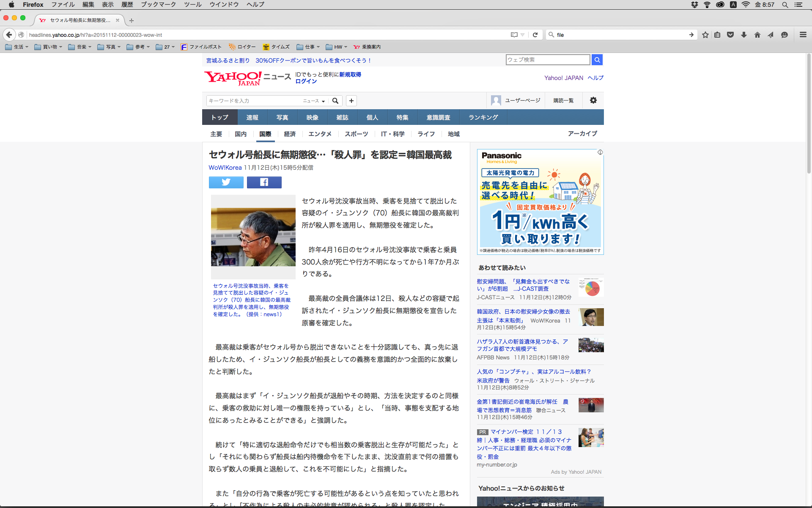Switch to the ランキング tab

tap(483, 117)
